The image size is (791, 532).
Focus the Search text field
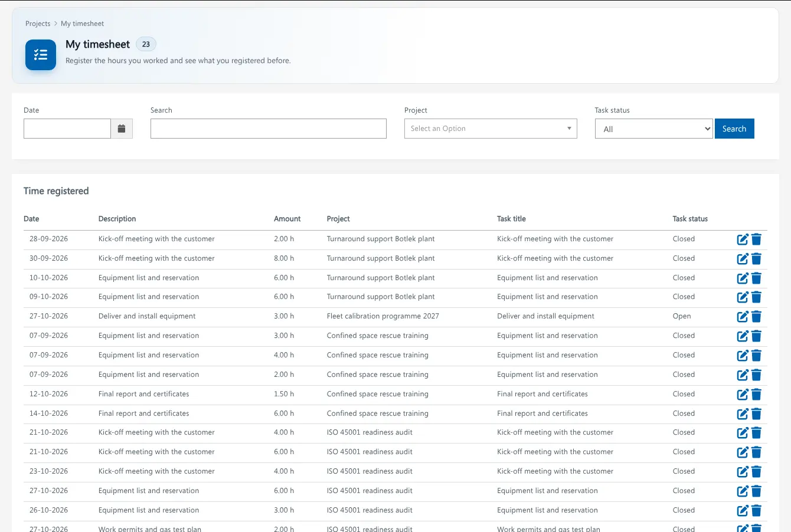pos(269,129)
